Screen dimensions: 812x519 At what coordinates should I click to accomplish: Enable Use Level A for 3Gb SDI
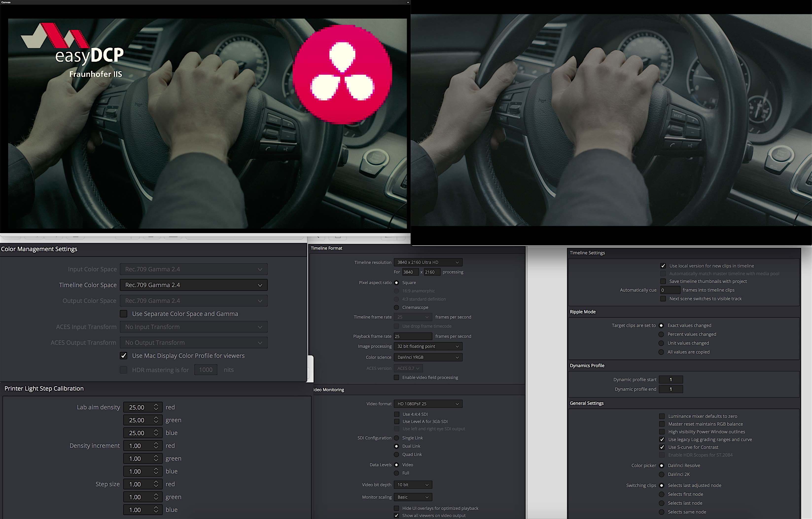click(397, 421)
